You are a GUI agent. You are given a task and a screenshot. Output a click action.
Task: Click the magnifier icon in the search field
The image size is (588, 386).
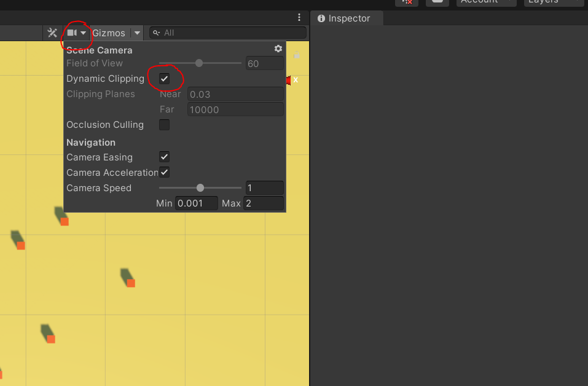[x=156, y=33]
